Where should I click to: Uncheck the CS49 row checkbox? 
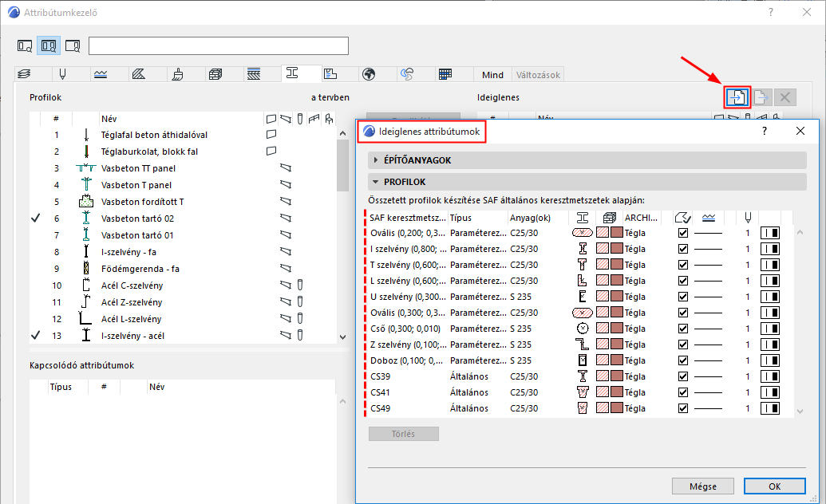(x=683, y=408)
